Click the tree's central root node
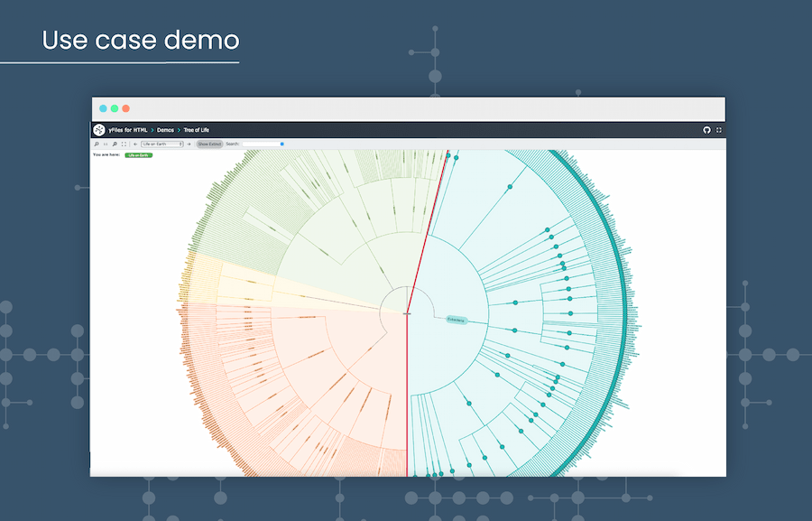Screen dimensions: 812x521 407,313
